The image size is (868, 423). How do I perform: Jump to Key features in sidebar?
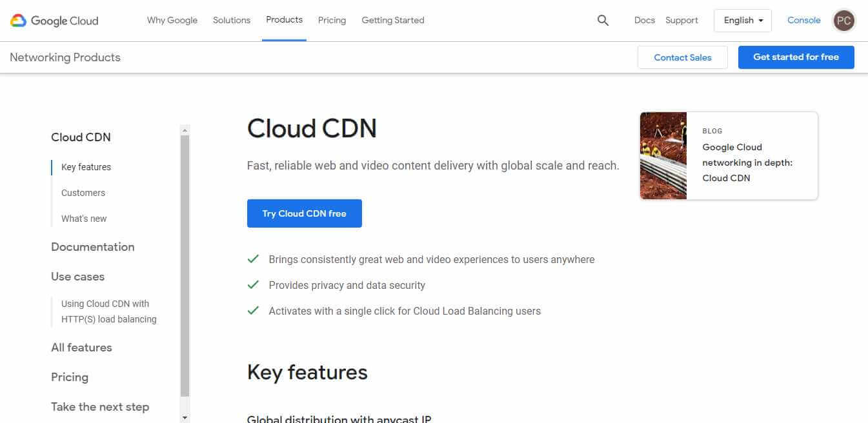coord(86,167)
